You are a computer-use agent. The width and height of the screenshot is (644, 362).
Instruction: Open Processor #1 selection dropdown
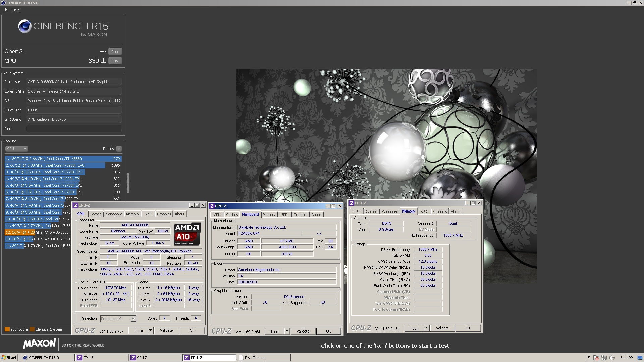click(118, 319)
